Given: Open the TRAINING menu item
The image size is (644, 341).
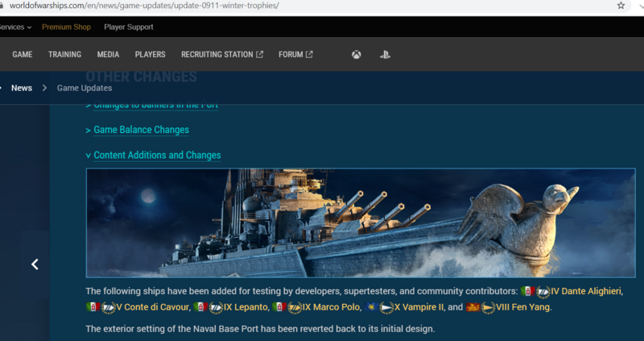Looking at the screenshot, I should pyautogui.click(x=64, y=55).
